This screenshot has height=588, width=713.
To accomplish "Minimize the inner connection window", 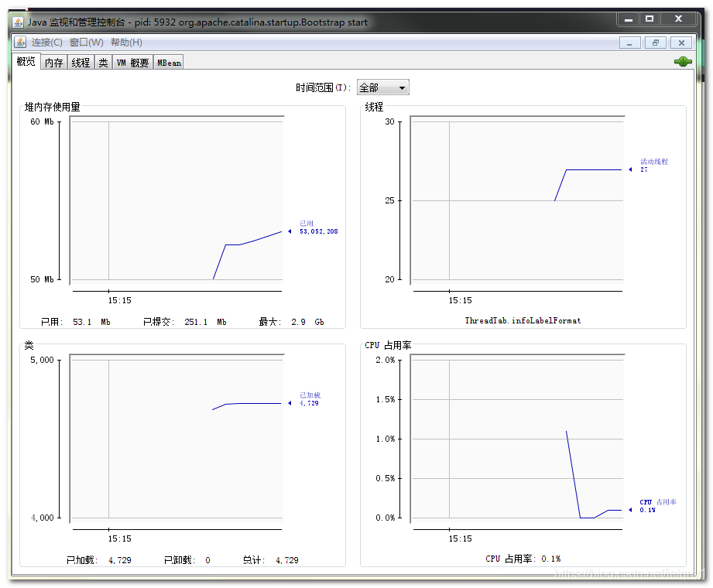I will (x=629, y=43).
